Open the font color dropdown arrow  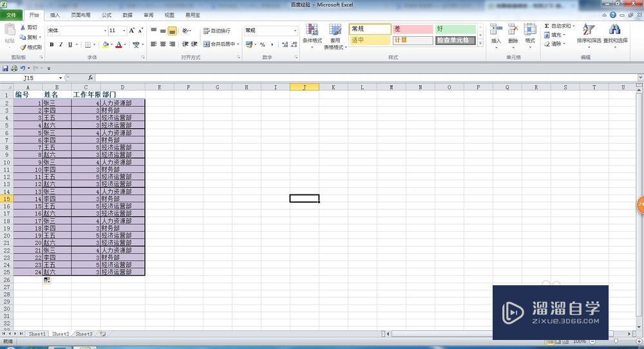pos(125,44)
